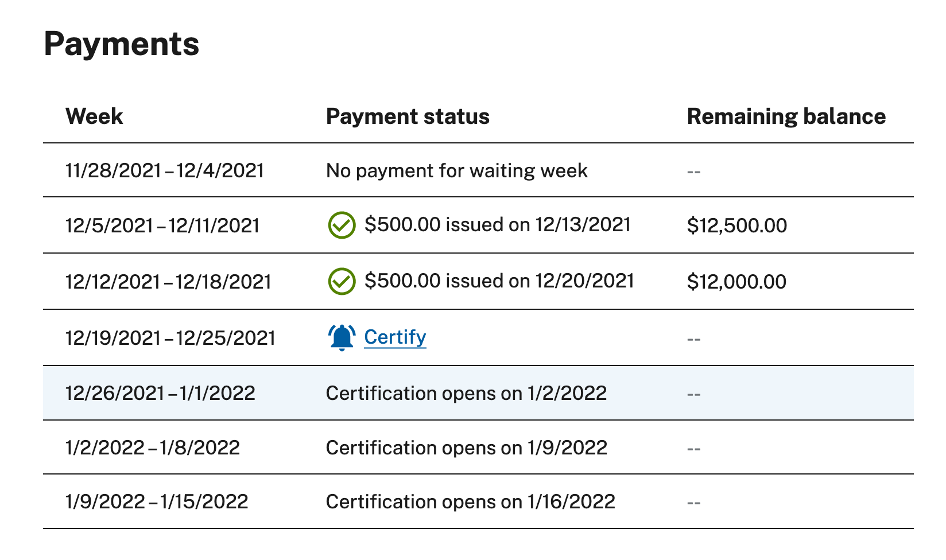Click the blue bell notification icon
This screenshot has height=560, width=946.
pyautogui.click(x=342, y=337)
